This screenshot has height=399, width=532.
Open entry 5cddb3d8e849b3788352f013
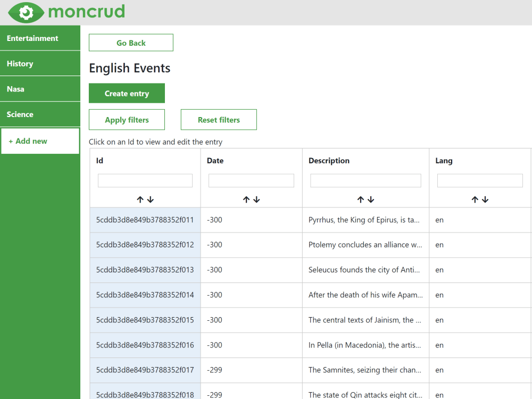coord(145,270)
